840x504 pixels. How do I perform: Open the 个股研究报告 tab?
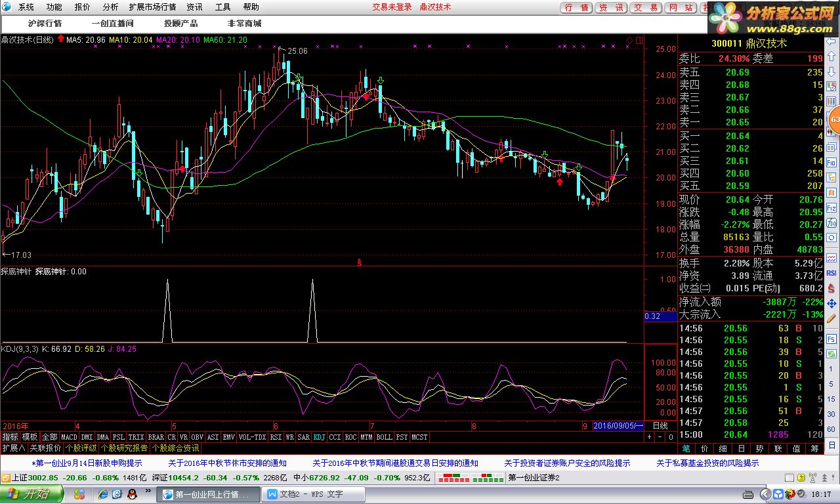124,448
